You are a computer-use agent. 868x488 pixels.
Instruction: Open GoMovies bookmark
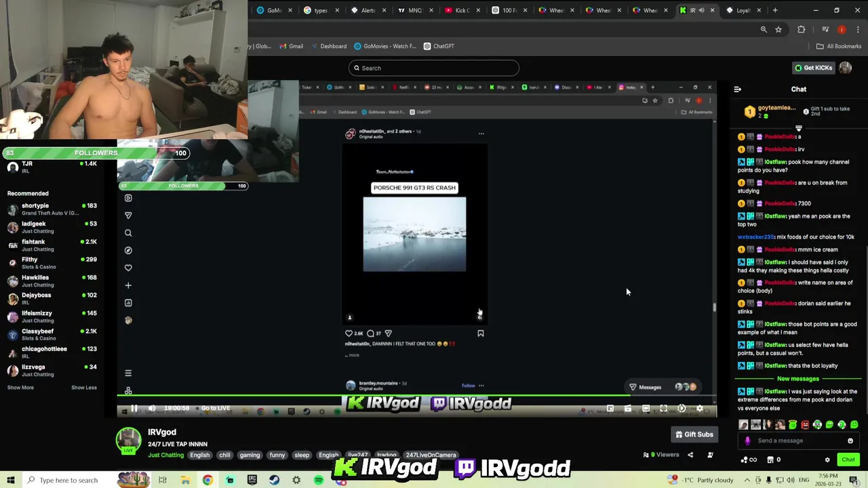pyautogui.click(x=385, y=46)
